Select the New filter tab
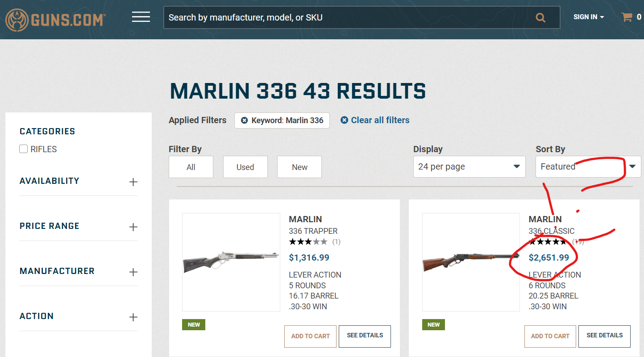Screen dimensions: 644x357 (299, 167)
